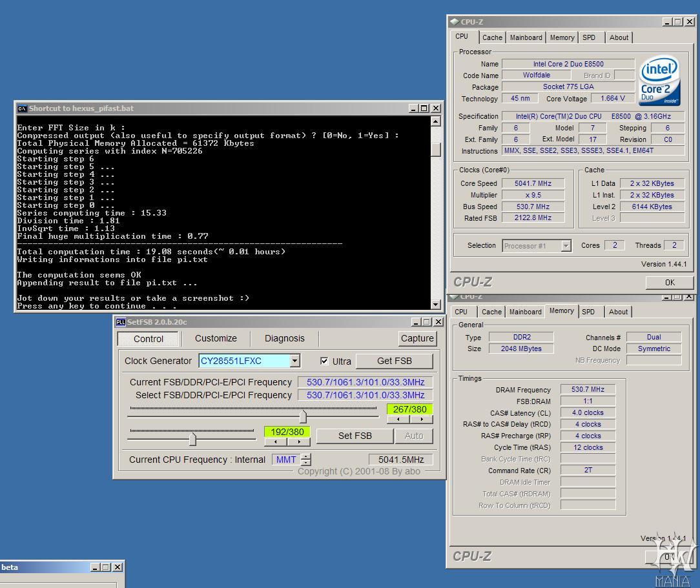Select the SPD tab in top CPU-Z window
The image size is (700, 588).
pos(589,37)
